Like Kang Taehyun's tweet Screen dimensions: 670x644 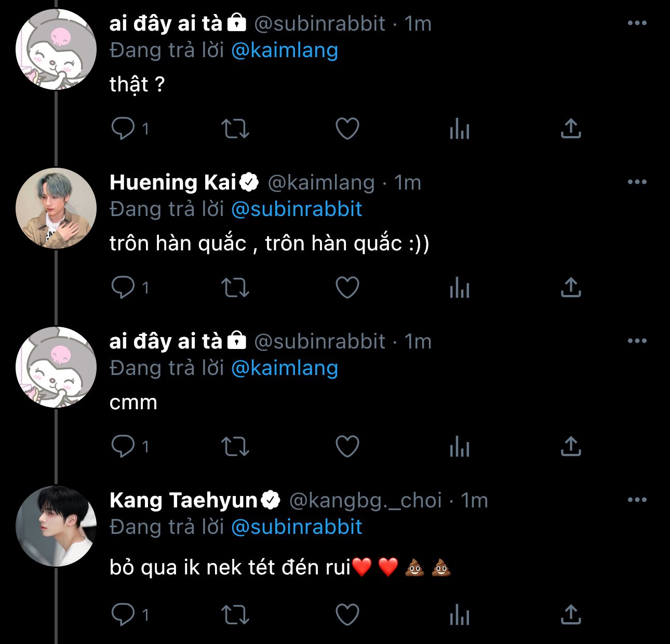347,615
